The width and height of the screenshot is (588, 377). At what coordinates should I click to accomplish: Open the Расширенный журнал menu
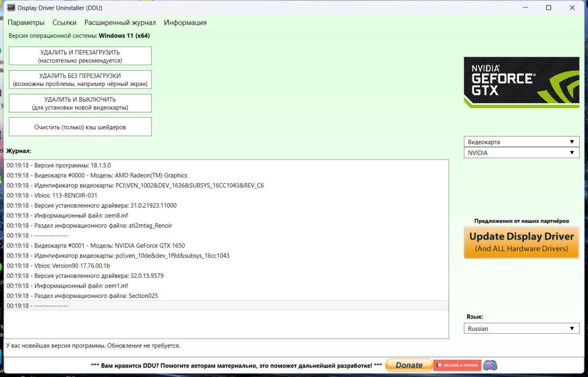[120, 23]
